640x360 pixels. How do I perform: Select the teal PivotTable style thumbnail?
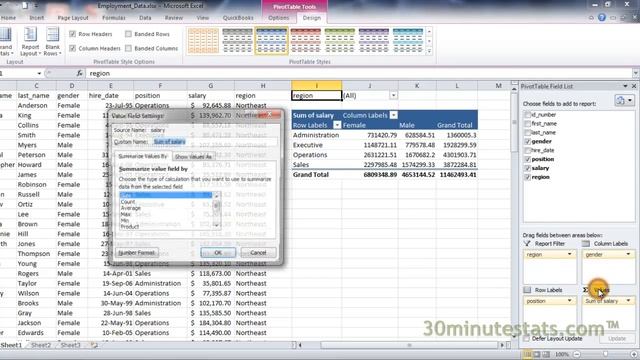[x=408, y=41]
